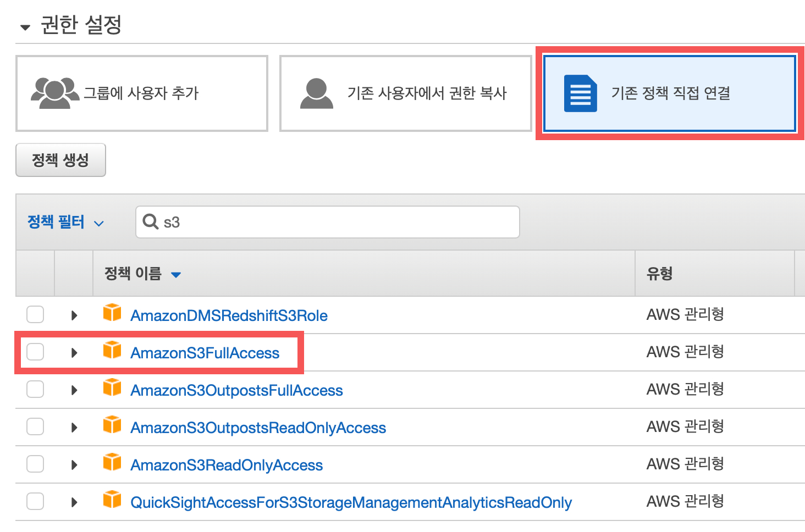This screenshot has height=532, width=805.
Task: Click the 권한 설정 section heading text
Action: pyautogui.click(x=81, y=25)
